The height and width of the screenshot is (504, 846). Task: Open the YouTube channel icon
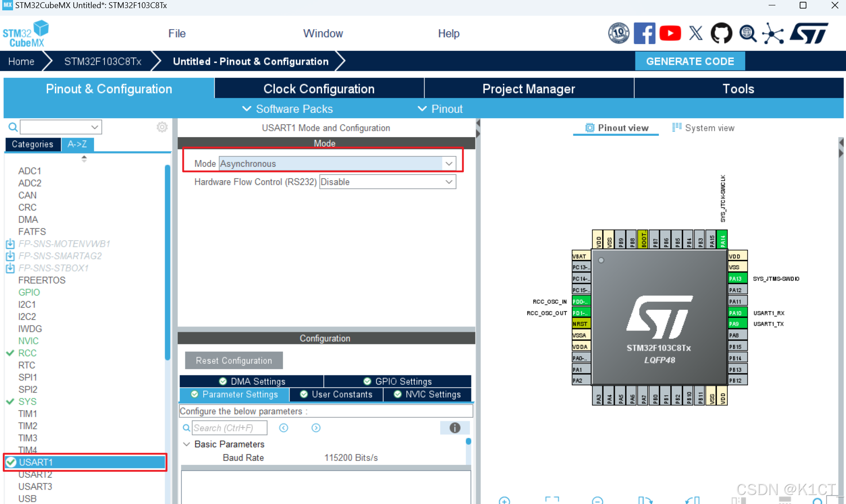[670, 33]
